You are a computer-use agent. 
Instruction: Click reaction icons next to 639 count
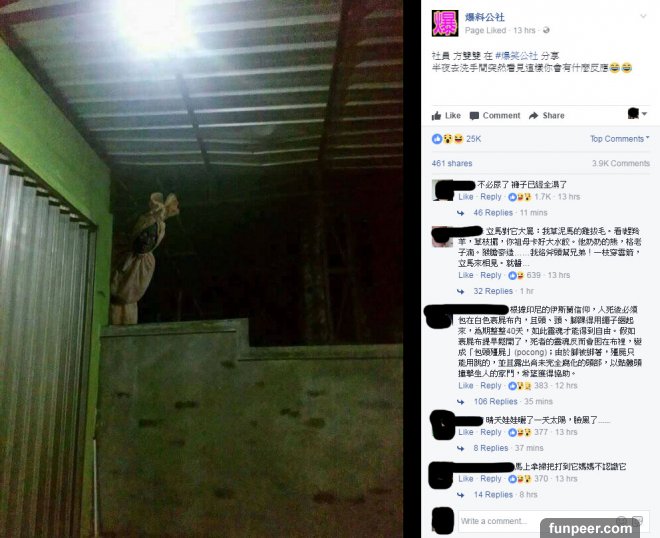click(516, 275)
